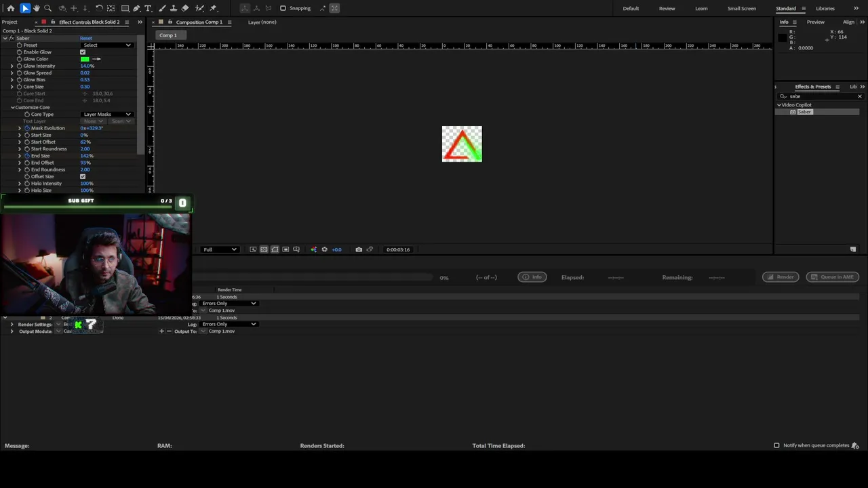Switch to the Default workspace

click(x=631, y=9)
